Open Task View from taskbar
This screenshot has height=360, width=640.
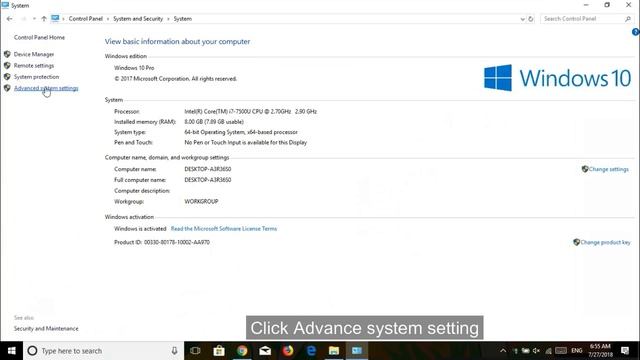pyautogui.click(x=195, y=351)
